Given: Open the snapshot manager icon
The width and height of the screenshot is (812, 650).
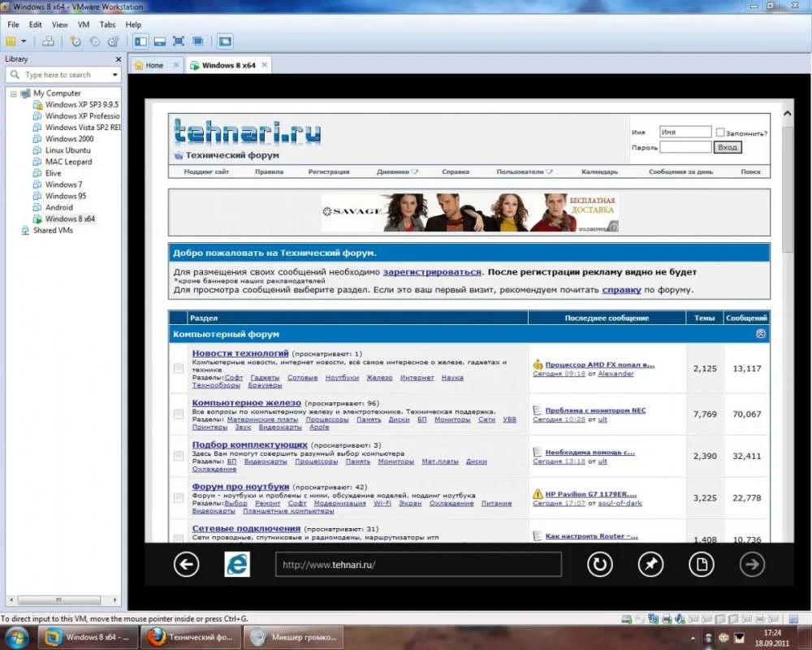Looking at the screenshot, I should 114,41.
